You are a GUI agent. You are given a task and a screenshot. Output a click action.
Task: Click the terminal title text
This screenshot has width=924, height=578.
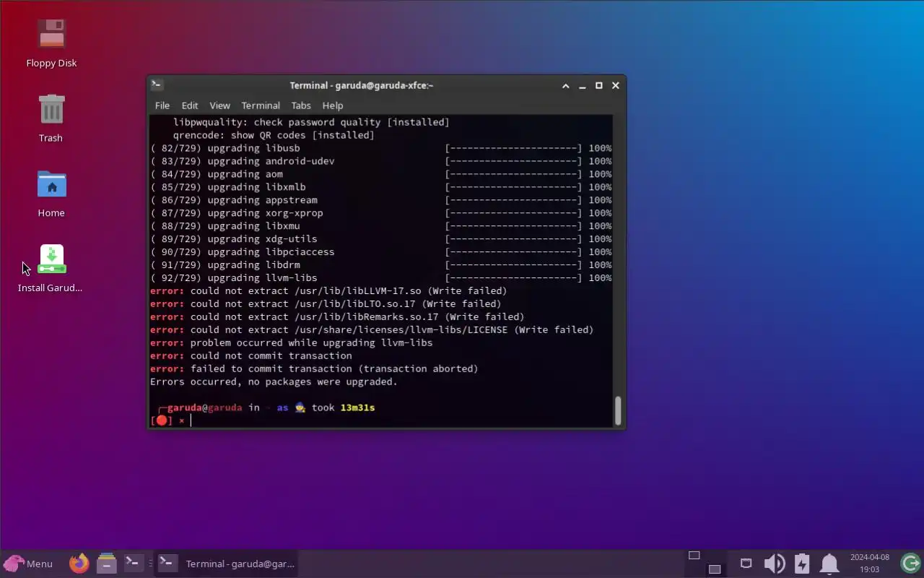pos(361,85)
